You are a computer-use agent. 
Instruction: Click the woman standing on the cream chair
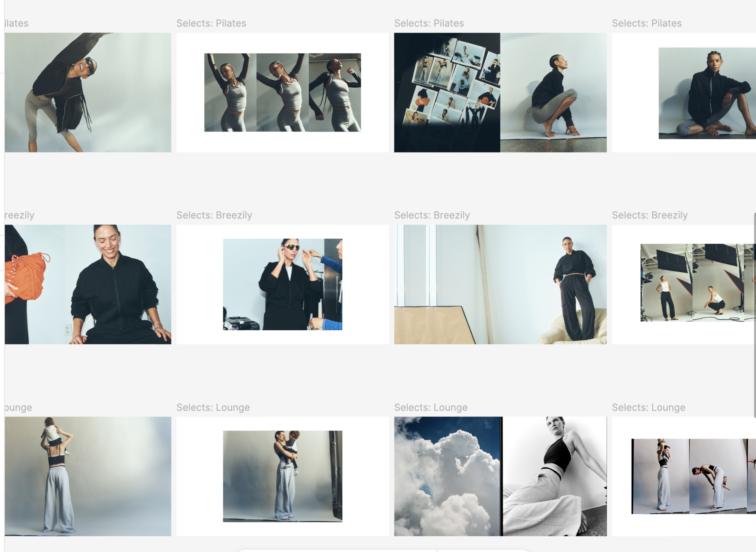pos(500,284)
